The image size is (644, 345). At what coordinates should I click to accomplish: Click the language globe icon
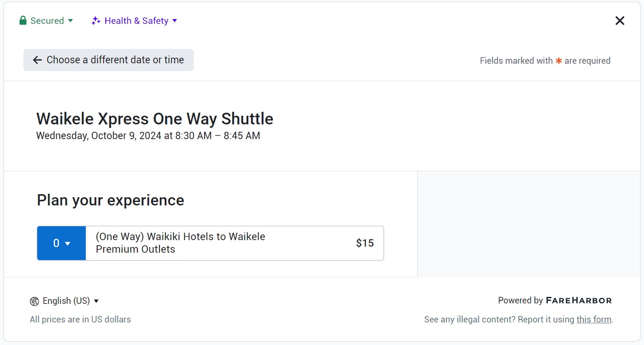point(35,301)
